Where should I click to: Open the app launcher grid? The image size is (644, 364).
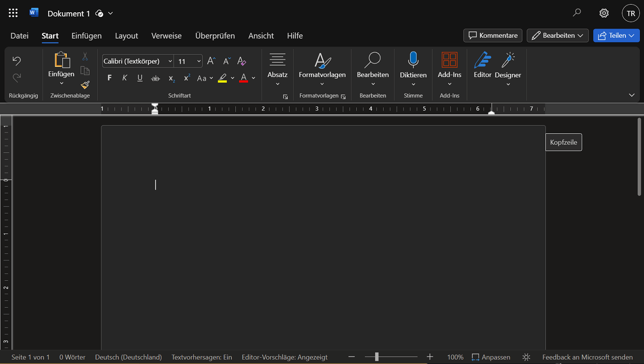[13, 13]
